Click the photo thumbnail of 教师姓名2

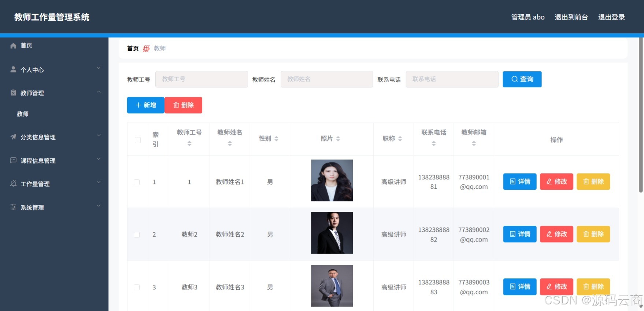332,233
